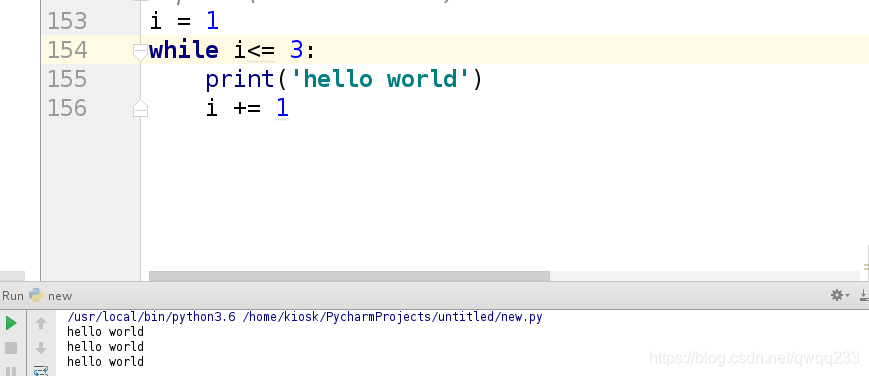Click the first 'hello world' output line
Image resolution: width=869 pixels, height=376 pixels.
[x=105, y=332]
